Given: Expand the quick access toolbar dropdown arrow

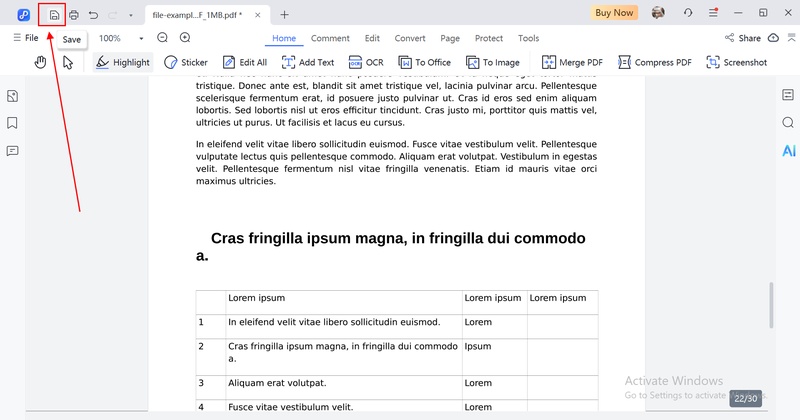Looking at the screenshot, I should tap(130, 15).
